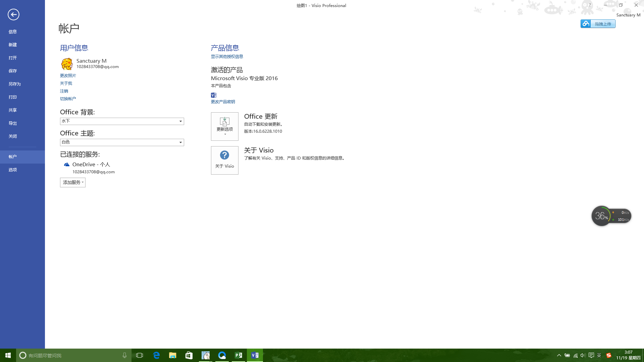This screenshot has height=362, width=644.
Task: Open the Office 背景 dropdown
Action: 122,121
